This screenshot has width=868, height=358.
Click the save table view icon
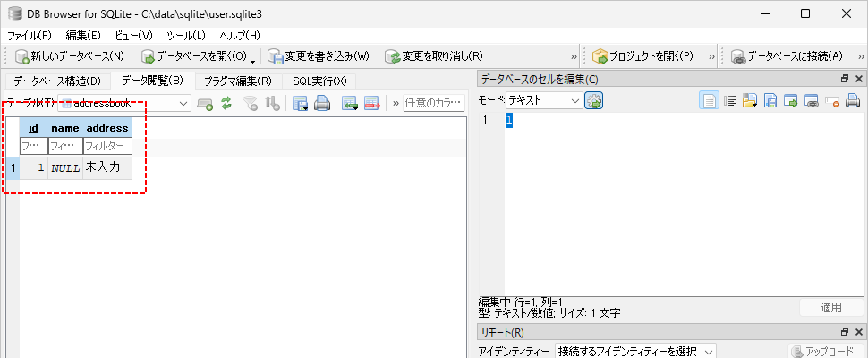tap(301, 103)
